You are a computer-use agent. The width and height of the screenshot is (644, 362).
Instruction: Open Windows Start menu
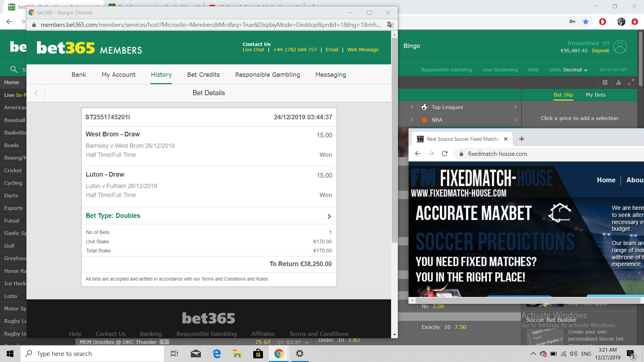(10, 354)
